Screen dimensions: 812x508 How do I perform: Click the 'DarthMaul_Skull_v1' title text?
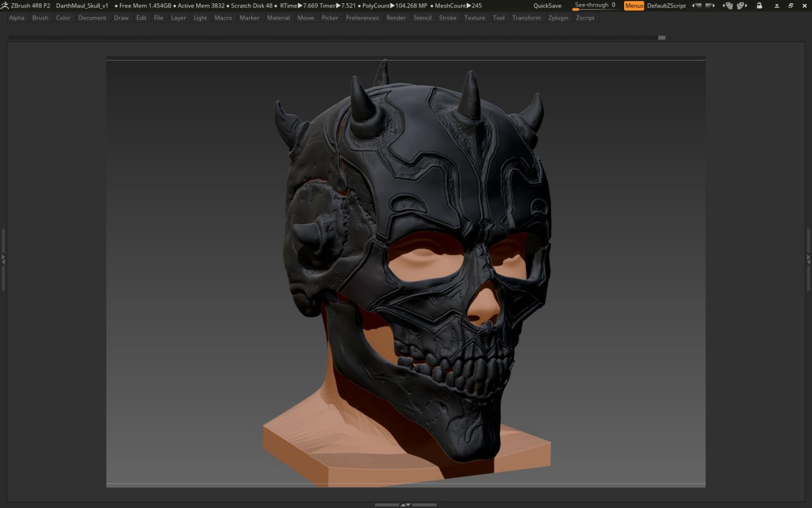point(82,6)
